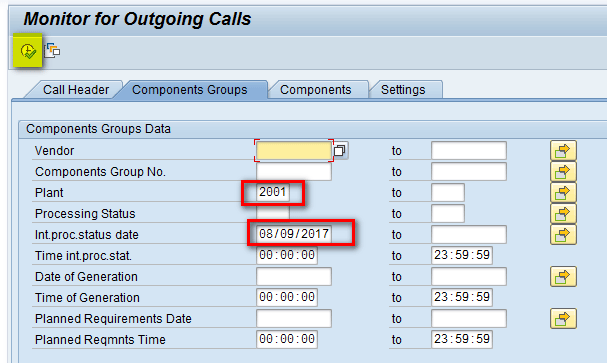Click the Execute clock icon
Image resolution: width=607 pixels, height=363 pixels.
(x=28, y=51)
